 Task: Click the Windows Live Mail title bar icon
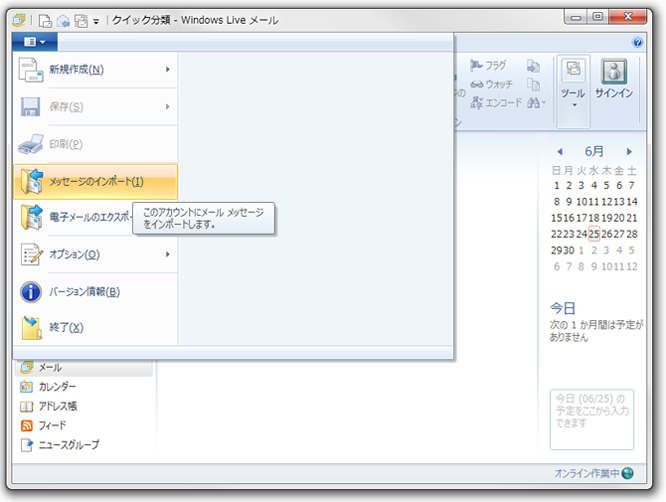pyautogui.click(x=19, y=20)
